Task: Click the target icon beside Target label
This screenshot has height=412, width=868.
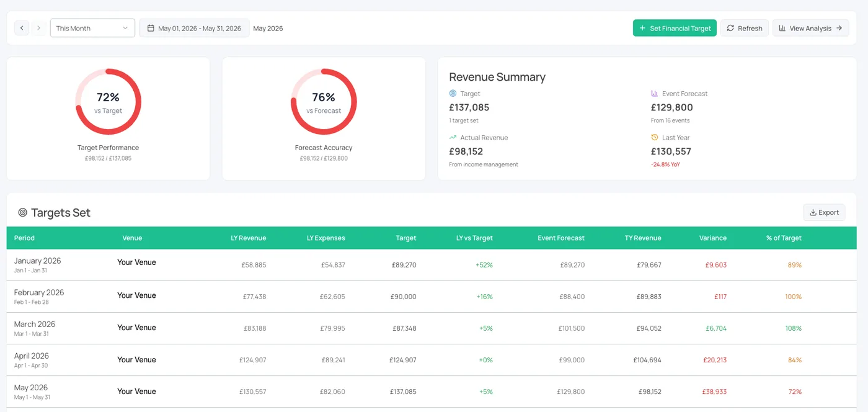Action: pos(453,94)
